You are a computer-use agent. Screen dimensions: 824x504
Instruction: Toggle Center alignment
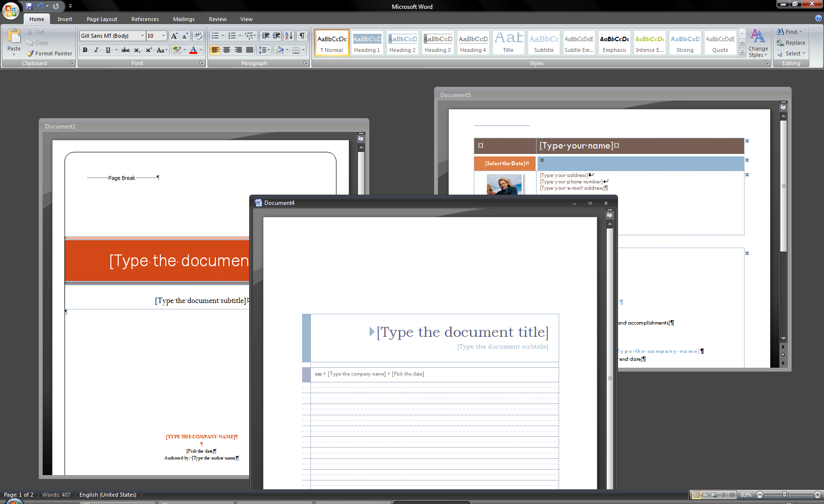coord(227,50)
